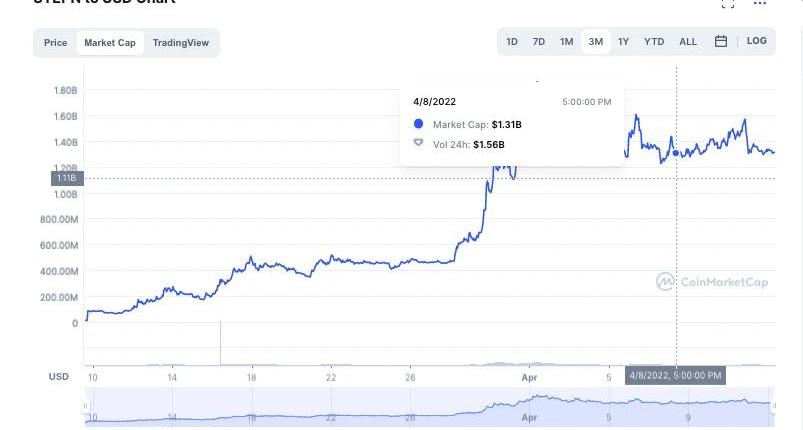Screen dimensions: 803x430
Task: Click the 1.11B value marker on axis
Action: click(68, 178)
